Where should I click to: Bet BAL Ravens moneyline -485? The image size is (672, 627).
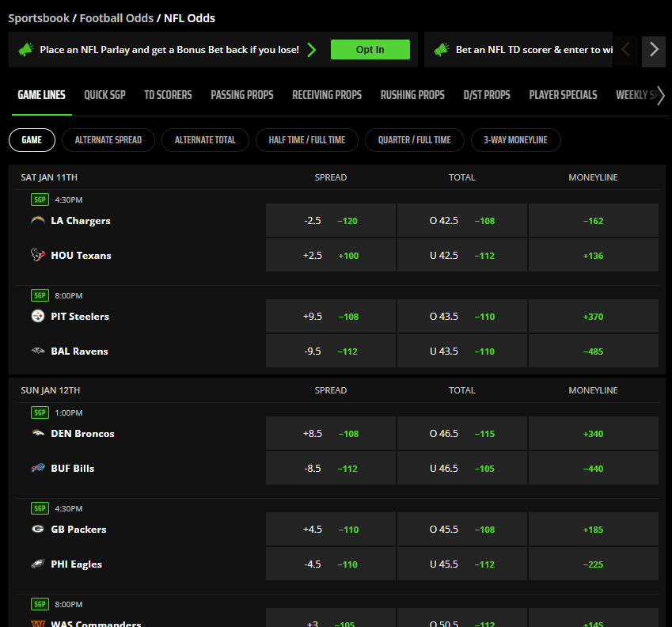pyautogui.click(x=594, y=351)
